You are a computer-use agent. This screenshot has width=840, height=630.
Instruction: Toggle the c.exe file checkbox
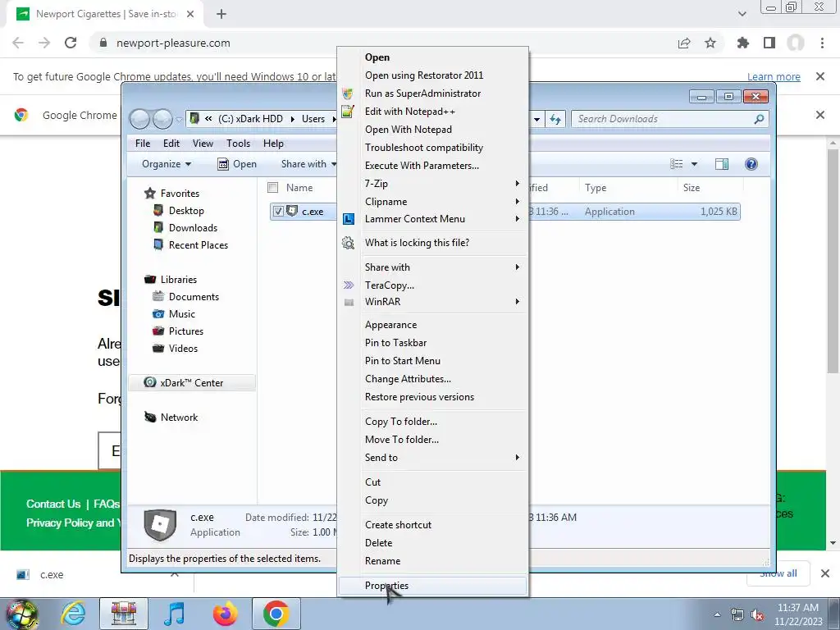278,211
